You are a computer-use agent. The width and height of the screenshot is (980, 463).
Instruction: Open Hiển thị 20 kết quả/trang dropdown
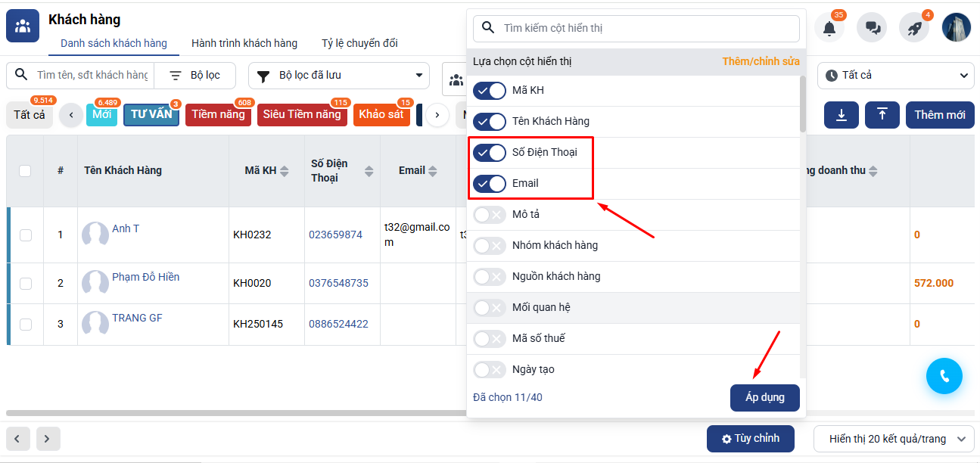pos(893,439)
